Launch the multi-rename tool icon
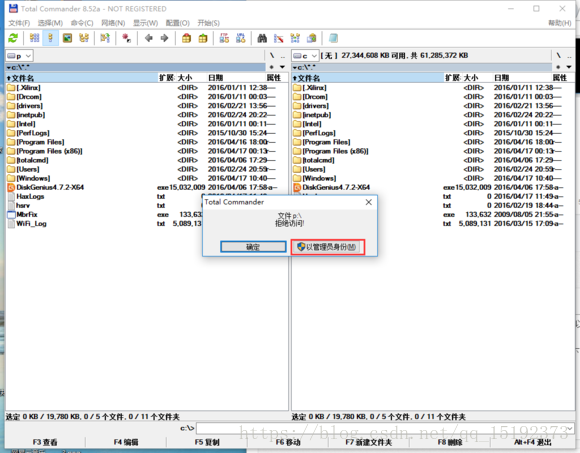 pyautogui.click(x=279, y=38)
